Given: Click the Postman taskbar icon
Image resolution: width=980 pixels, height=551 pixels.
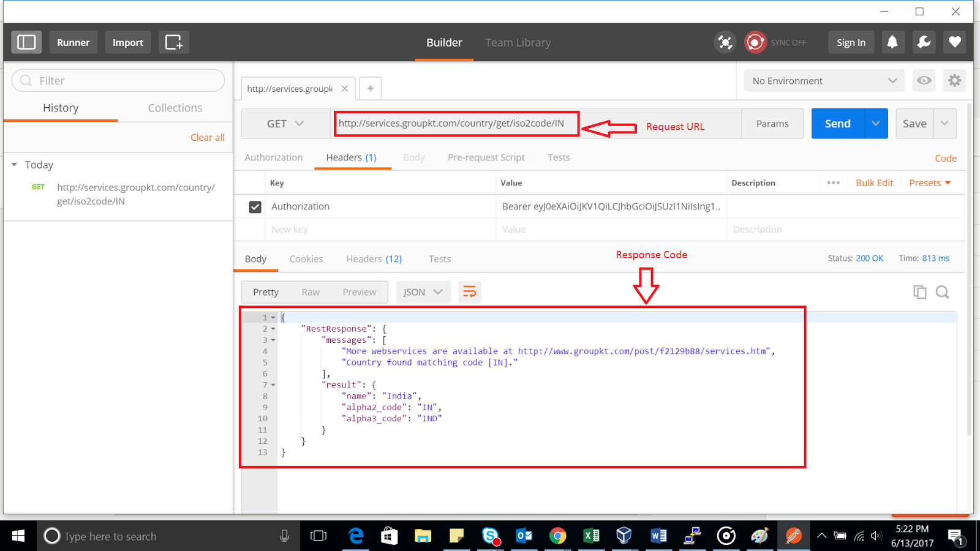Looking at the screenshot, I should point(793,536).
